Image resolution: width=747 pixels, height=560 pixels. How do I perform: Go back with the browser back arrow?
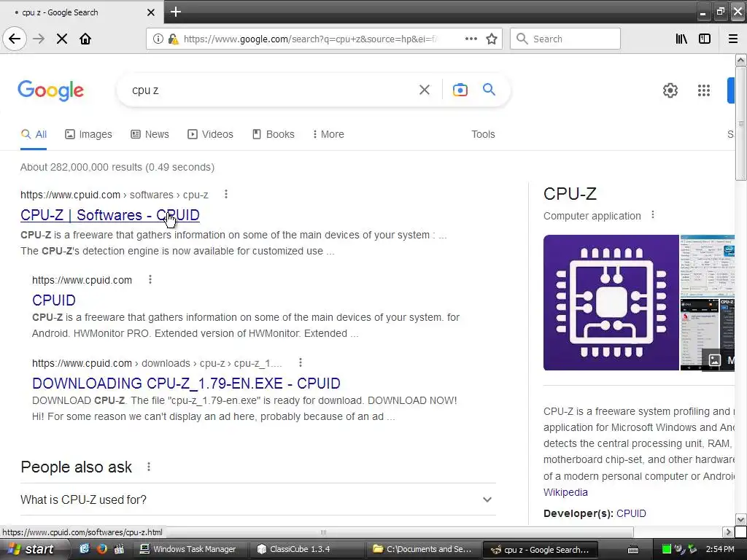[15, 39]
